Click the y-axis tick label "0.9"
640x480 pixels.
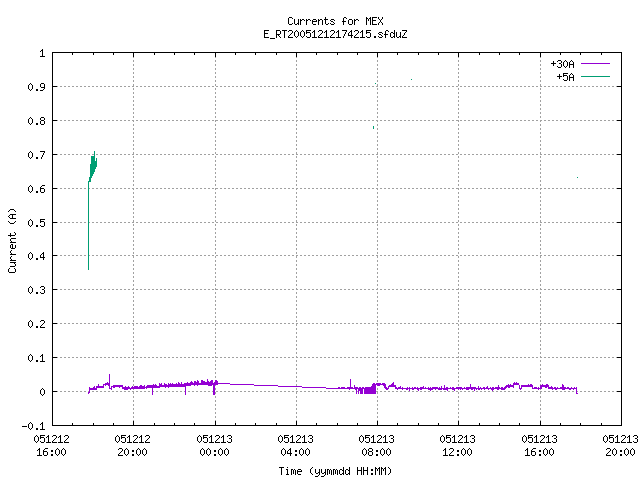pyautogui.click(x=36, y=87)
